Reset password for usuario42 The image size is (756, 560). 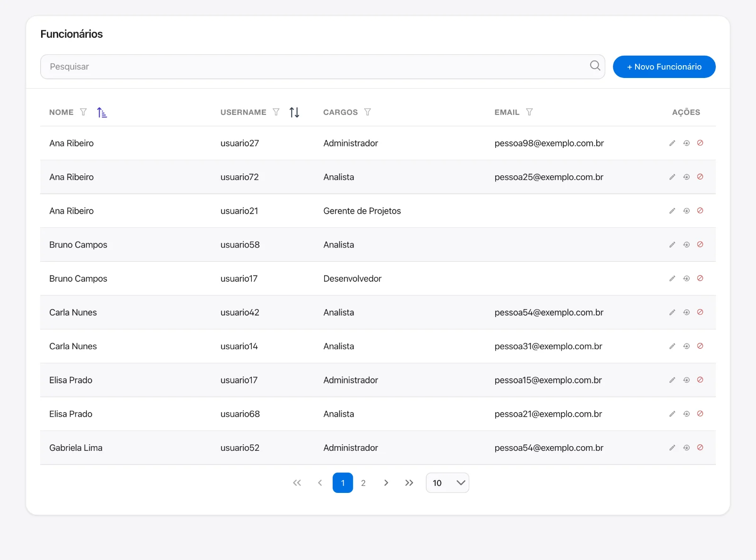point(686,312)
